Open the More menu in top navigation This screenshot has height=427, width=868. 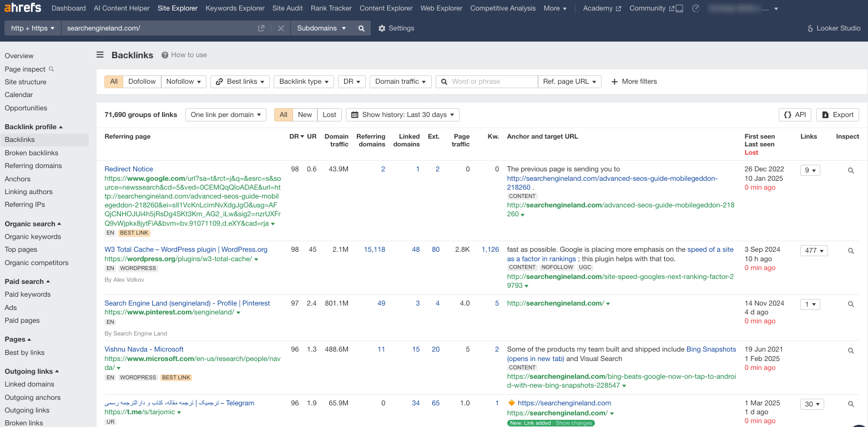[555, 8]
